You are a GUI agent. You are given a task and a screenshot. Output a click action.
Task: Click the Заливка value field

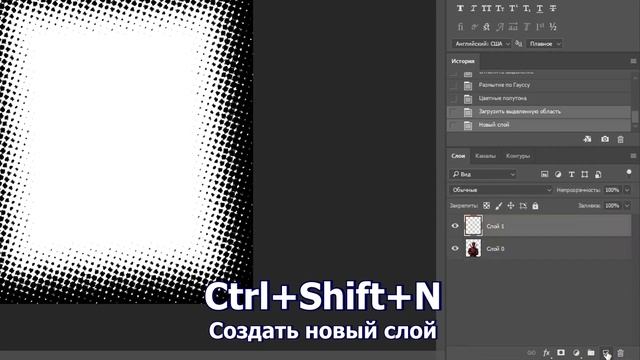(x=612, y=206)
